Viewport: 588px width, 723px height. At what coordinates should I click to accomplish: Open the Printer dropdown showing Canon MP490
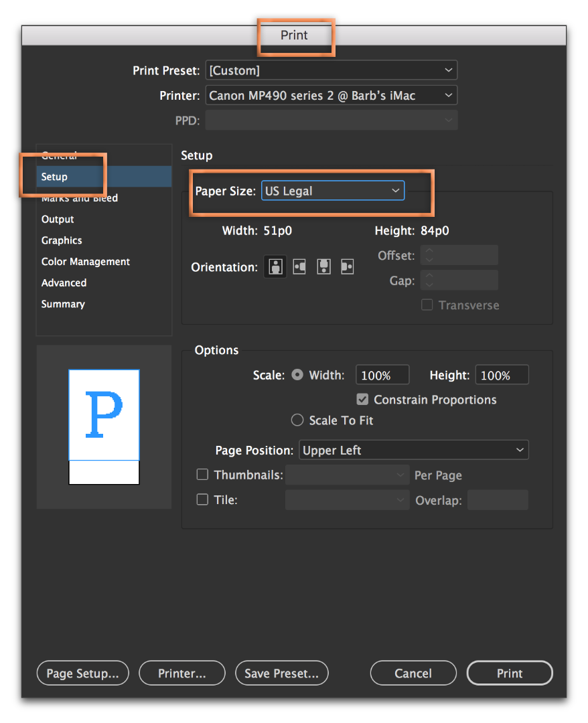pyautogui.click(x=331, y=96)
